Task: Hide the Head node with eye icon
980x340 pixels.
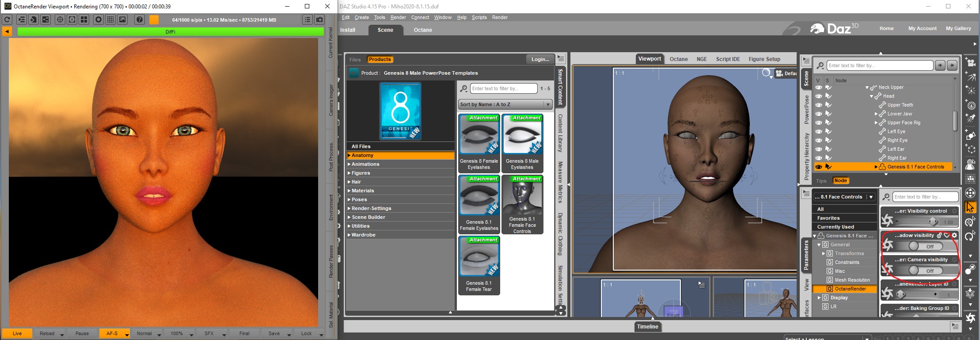Action: pos(819,96)
